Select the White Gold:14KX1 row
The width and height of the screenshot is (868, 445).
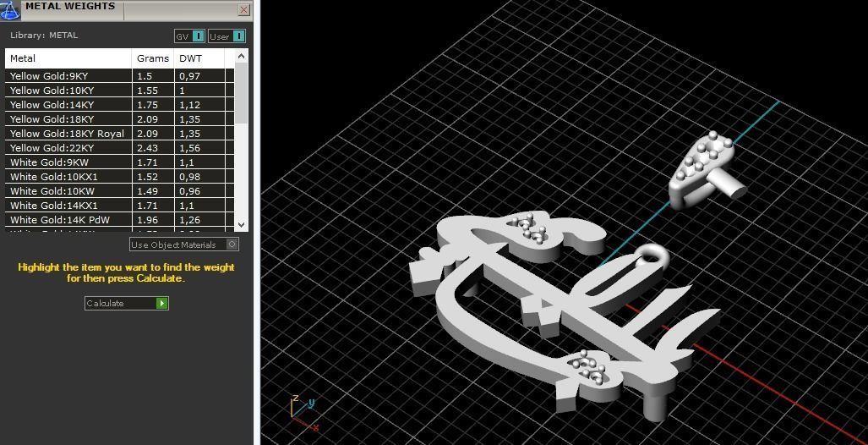[119, 206]
